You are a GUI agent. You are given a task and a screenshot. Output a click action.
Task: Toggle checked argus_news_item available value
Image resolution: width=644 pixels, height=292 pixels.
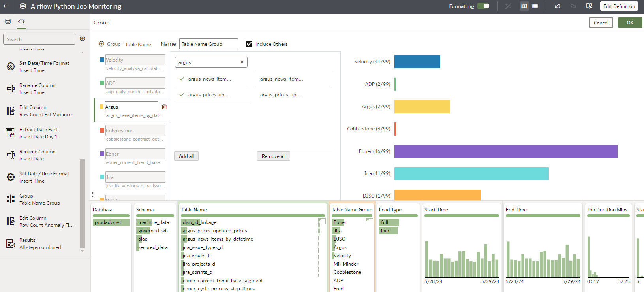coord(211,79)
